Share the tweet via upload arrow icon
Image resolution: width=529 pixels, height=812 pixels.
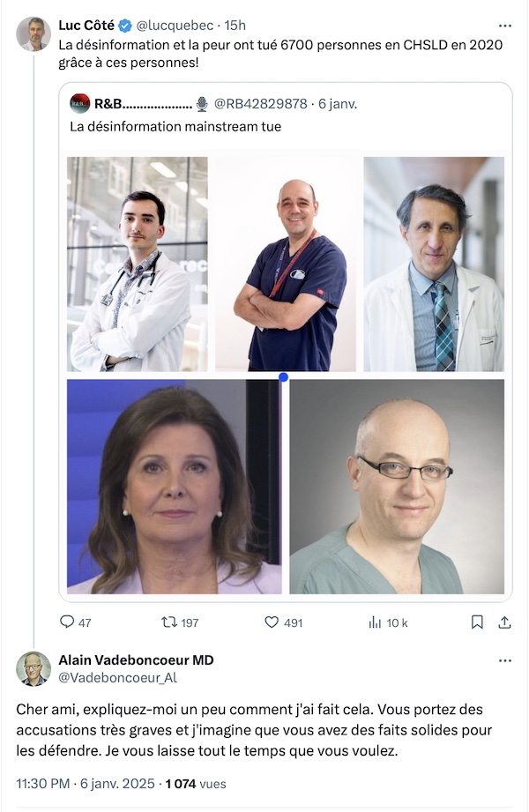[504, 622]
